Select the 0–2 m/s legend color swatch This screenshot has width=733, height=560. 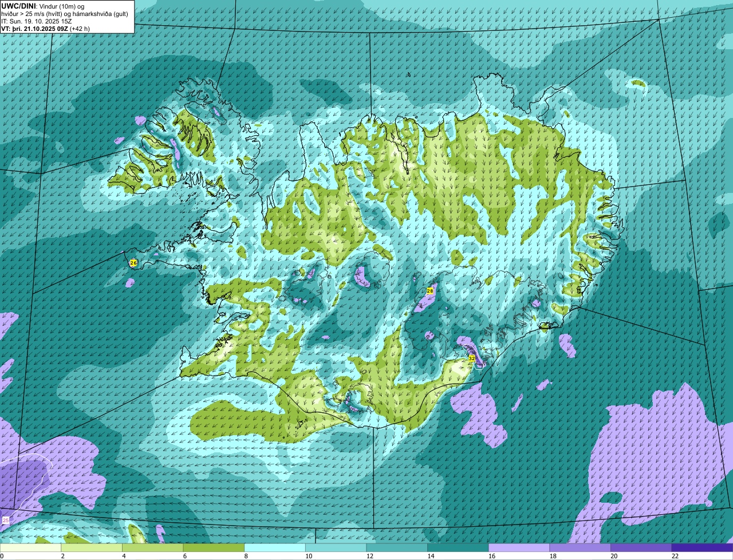pos(30,547)
